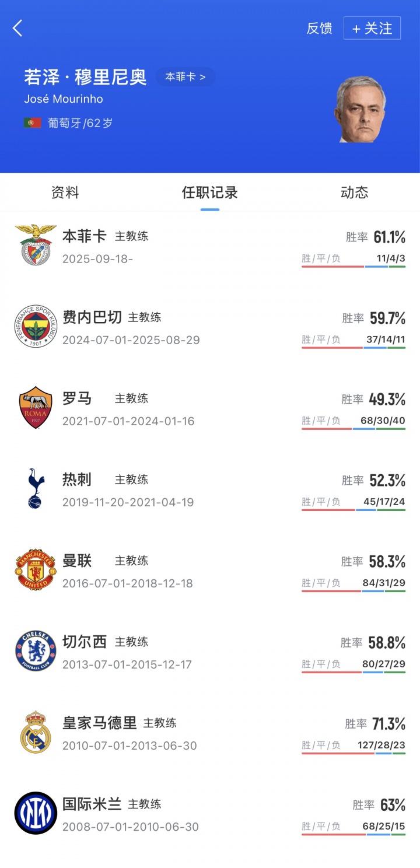Select the AS Roma crest

[x=36, y=407]
